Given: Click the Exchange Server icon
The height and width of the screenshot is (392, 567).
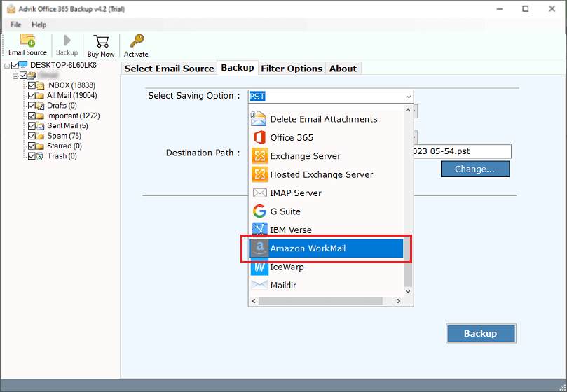Looking at the screenshot, I should pos(259,155).
